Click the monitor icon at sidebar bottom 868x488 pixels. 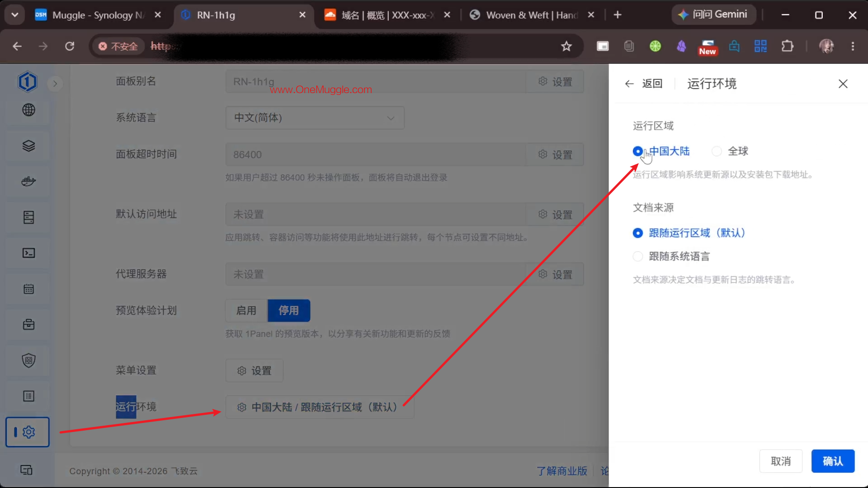click(x=27, y=470)
